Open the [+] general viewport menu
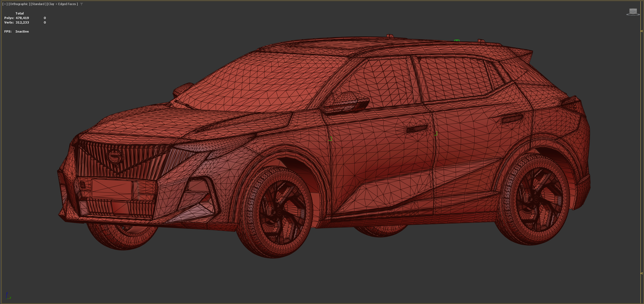Image resolution: width=644 pixels, height=304 pixels. pyautogui.click(x=5, y=4)
